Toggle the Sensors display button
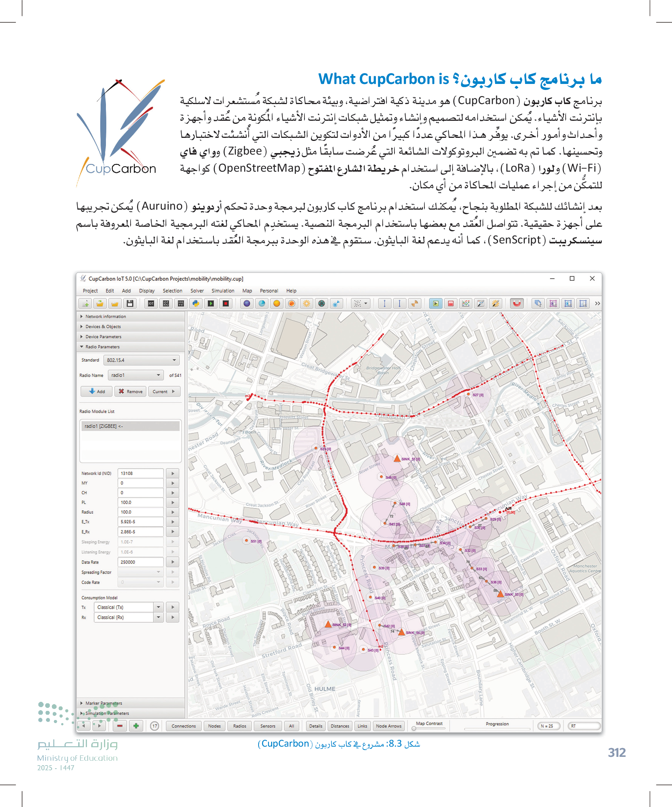This screenshot has height=807, width=672. point(267,726)
